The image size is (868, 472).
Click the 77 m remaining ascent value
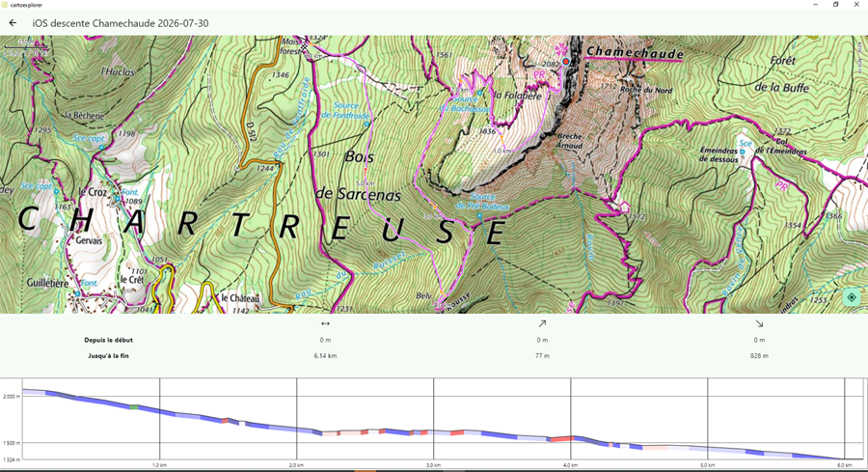click(542, 355)
